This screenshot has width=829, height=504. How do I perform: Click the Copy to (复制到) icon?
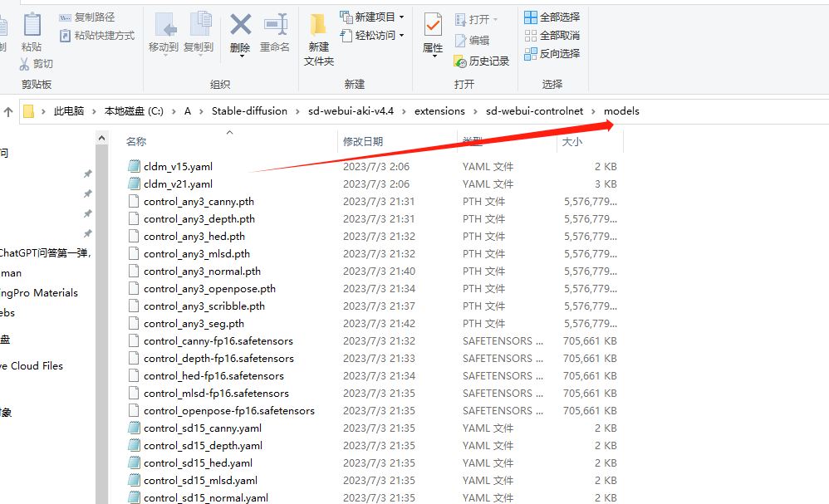pyautogui.click(x=199, y=25)
